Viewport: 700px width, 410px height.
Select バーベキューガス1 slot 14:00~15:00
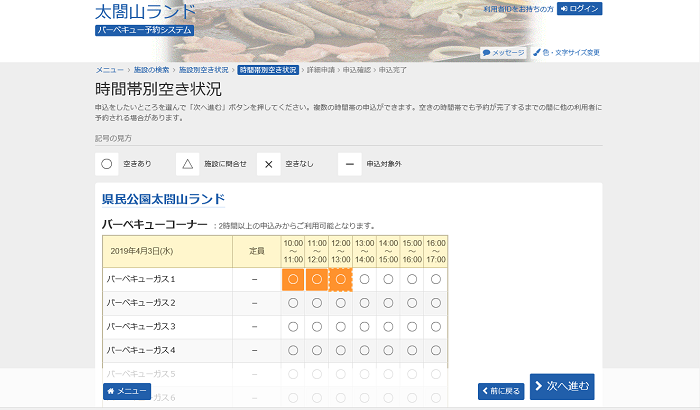[388, 280]
